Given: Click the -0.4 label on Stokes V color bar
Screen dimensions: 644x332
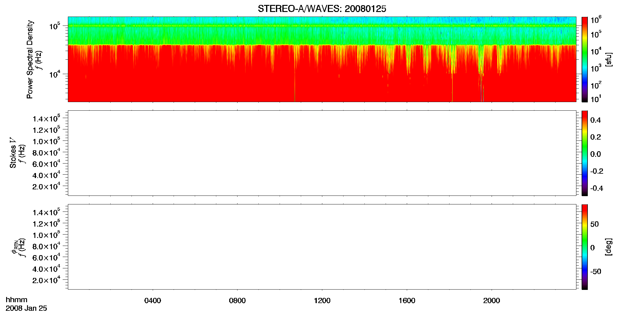Looking at the screenshot, I should (597, 188).
